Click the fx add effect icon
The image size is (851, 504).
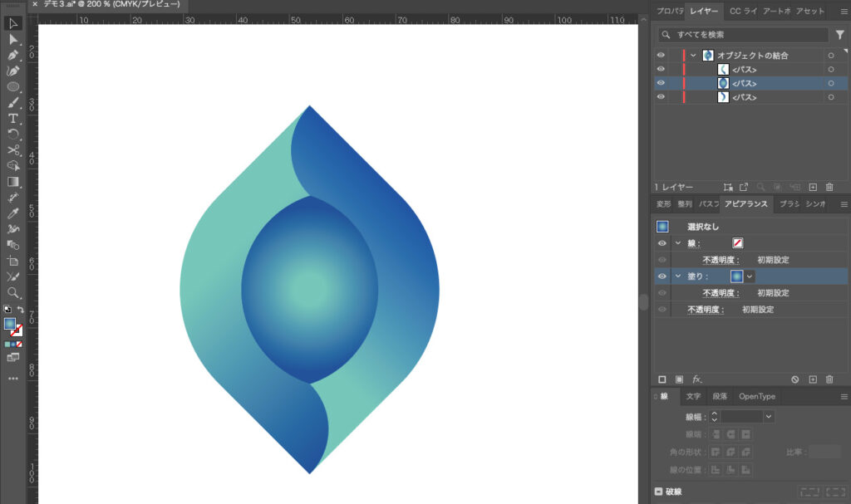696,379
